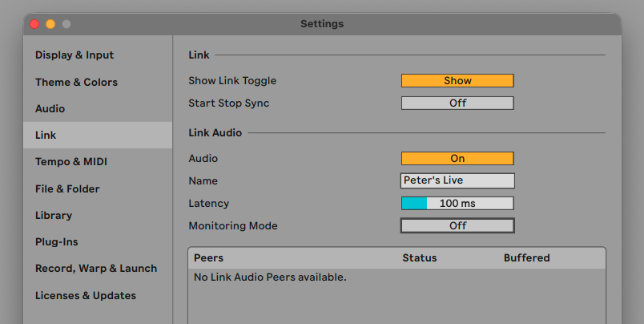
Task: Select the Link tab in the sidebar
Action: pyautogui.click(x=46, y=136)
